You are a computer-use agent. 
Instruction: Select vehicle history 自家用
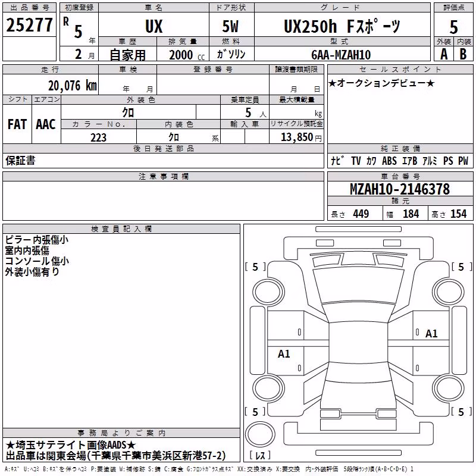[127, 55]
